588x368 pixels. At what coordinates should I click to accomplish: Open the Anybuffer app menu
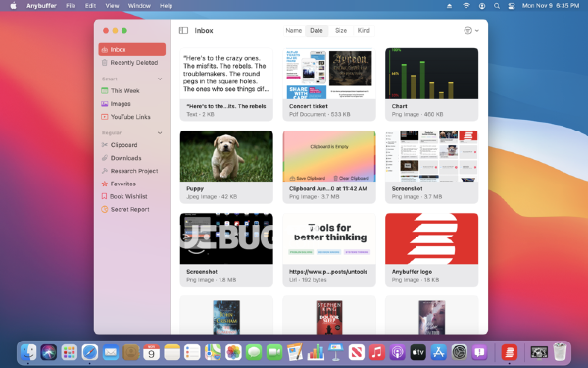[x=41, y=6]
